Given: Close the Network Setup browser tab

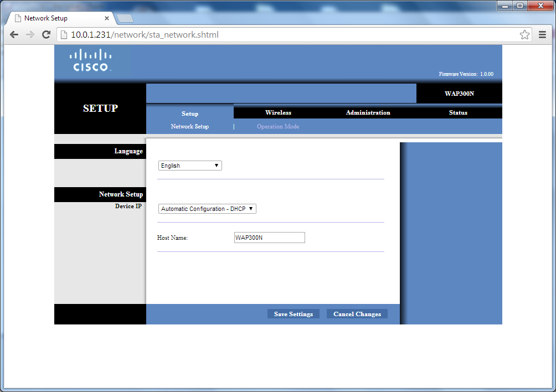Looking at the screenshot, I should pos(107,18).
